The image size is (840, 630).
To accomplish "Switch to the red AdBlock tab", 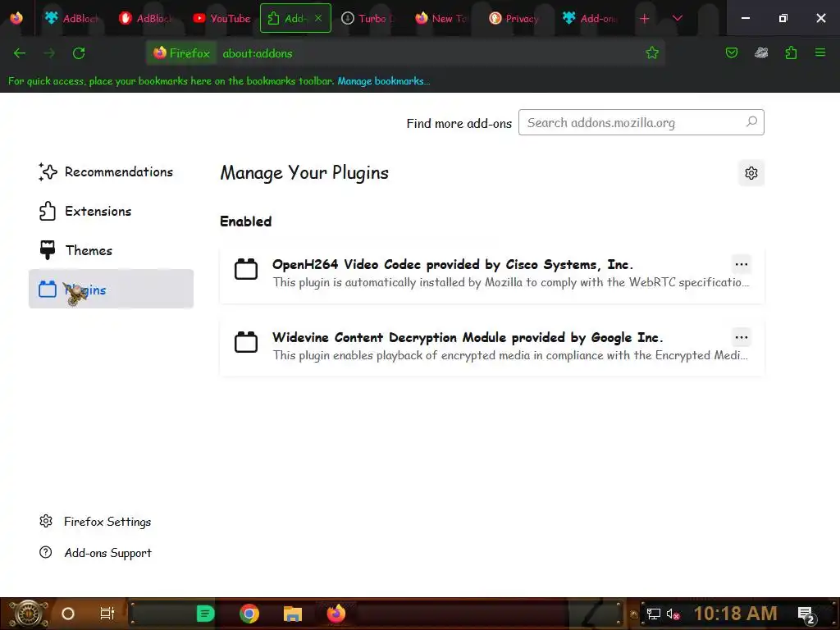I will pos(145,18).
